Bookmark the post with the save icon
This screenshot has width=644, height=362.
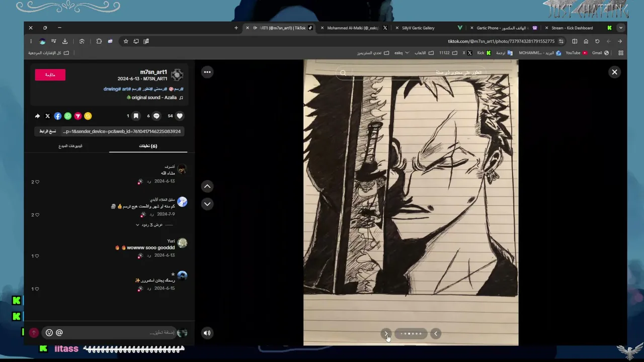click(x=136, y=116)
